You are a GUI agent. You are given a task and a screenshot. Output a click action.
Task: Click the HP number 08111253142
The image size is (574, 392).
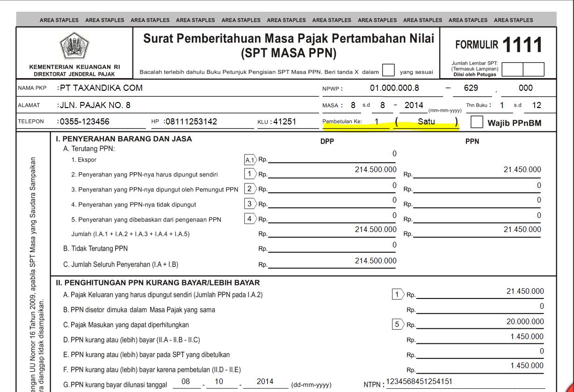[191, 122]
